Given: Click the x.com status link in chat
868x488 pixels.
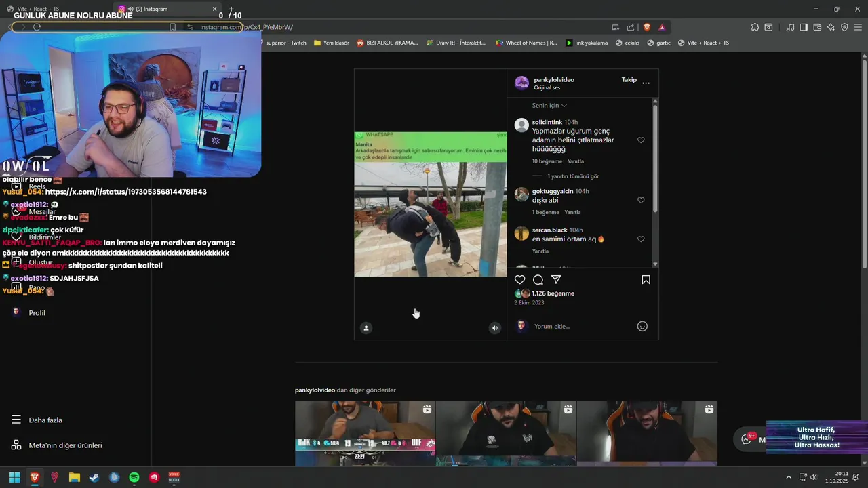Looking at the screenshot, I should coord(126,192).
